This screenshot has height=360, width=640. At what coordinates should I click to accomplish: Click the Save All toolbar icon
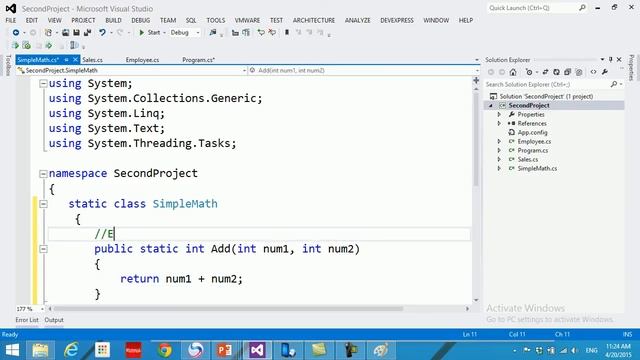(87, 32)
